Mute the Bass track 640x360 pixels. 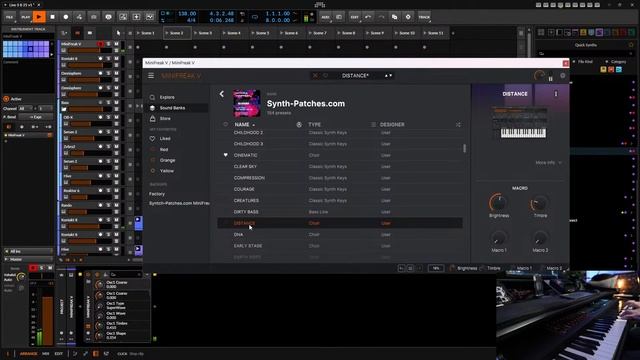116,102
